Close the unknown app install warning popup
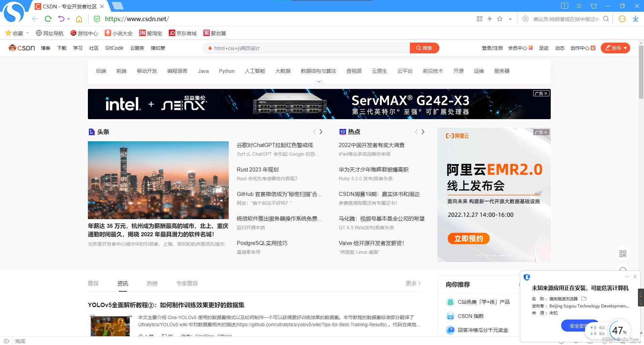Screen dimensions: 644x345 (635, 277)
